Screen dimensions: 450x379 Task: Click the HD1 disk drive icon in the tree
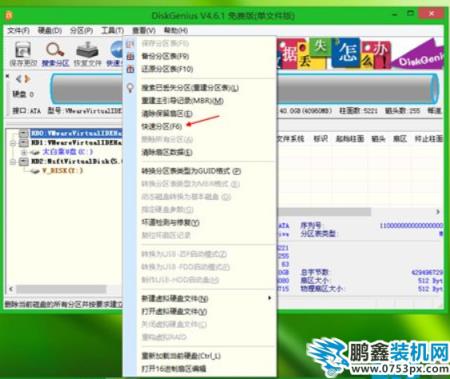pyautogui.click(x=23, y=143)
